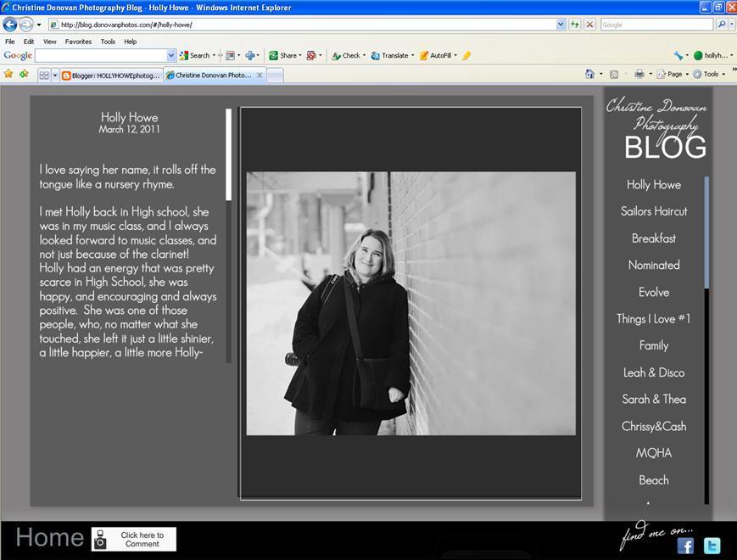Open the Favorites menu
The width and height of the screenshot is (737, 560).
78,41
